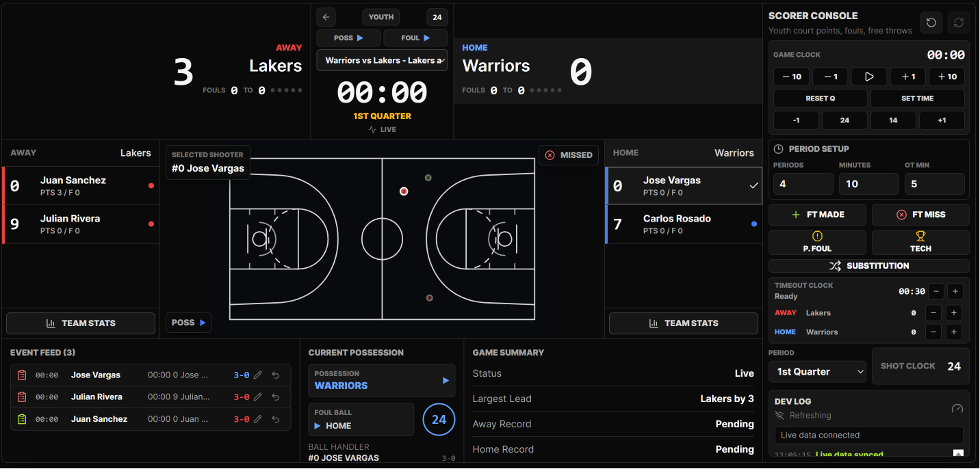Open Lakers TEAM STATS
This screenshot has height=469, width=980.
[81, 323]
